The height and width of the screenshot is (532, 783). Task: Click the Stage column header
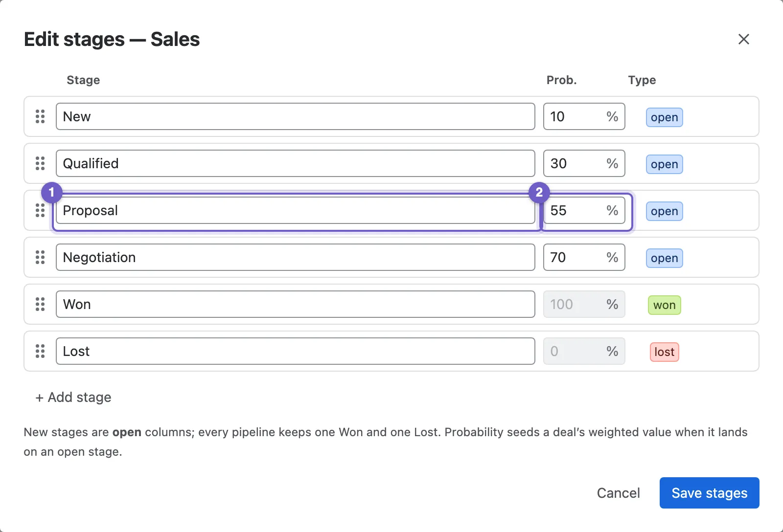pyautogui.click(x=83, y=80)
